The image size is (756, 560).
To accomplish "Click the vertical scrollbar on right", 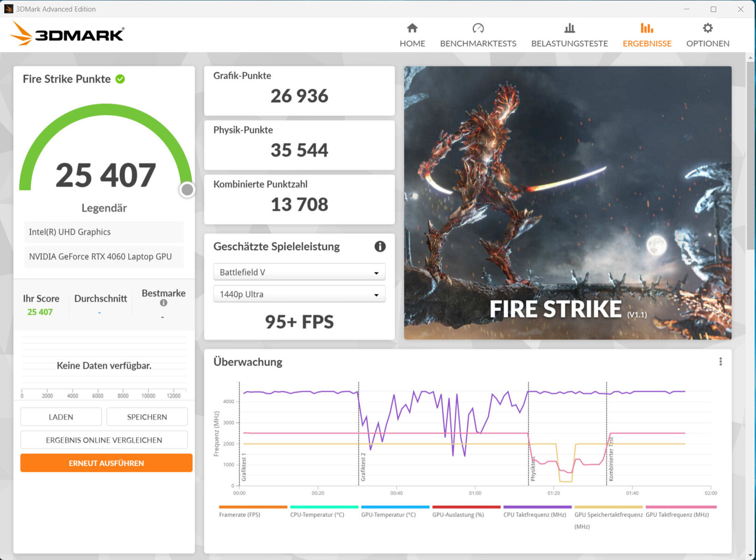I will click(x=750, y=155).
